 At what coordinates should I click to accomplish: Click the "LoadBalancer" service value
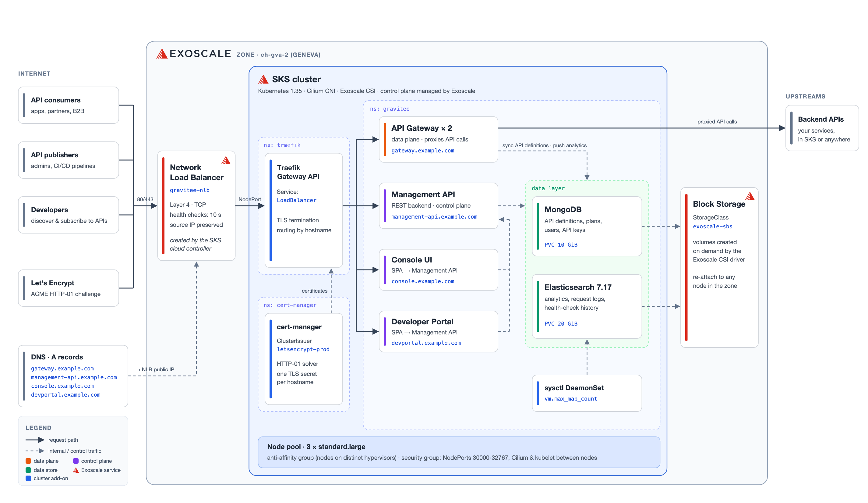click(x=296, y=200)
